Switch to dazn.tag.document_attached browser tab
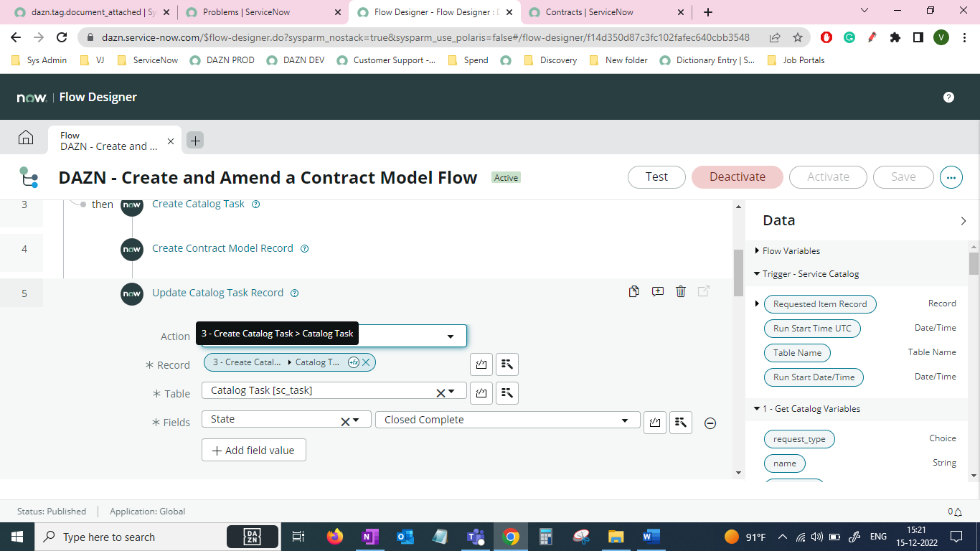Image resolution: width=980 pixels, height=551 pixels. (91, 12)
